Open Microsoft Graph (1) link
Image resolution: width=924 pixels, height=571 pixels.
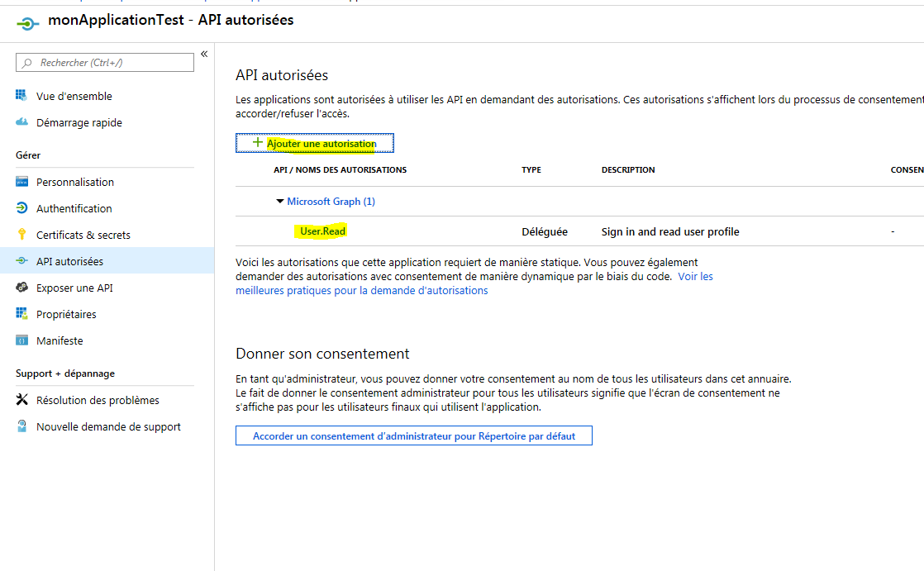click(331, 202)
